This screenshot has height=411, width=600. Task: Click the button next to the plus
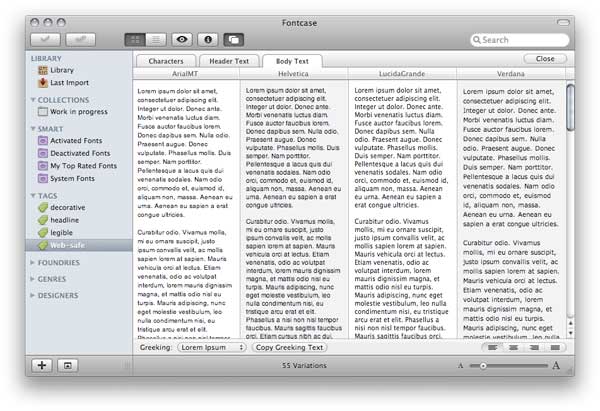(68, 365)
